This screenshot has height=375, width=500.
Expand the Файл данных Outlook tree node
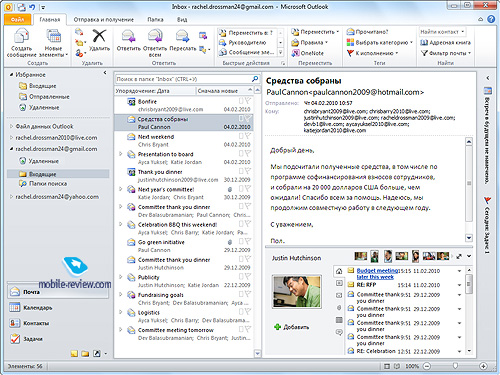pos(11,126)
